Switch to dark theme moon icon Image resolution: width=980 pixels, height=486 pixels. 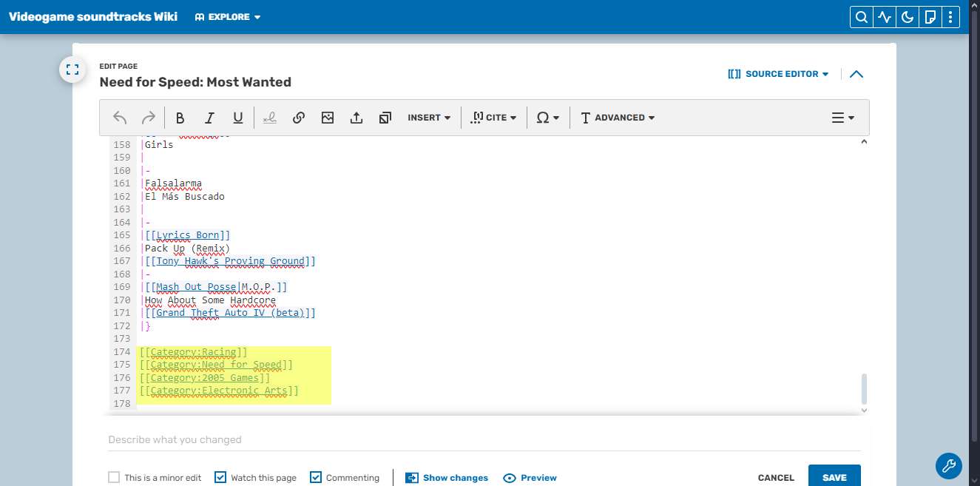click(907, 17)
